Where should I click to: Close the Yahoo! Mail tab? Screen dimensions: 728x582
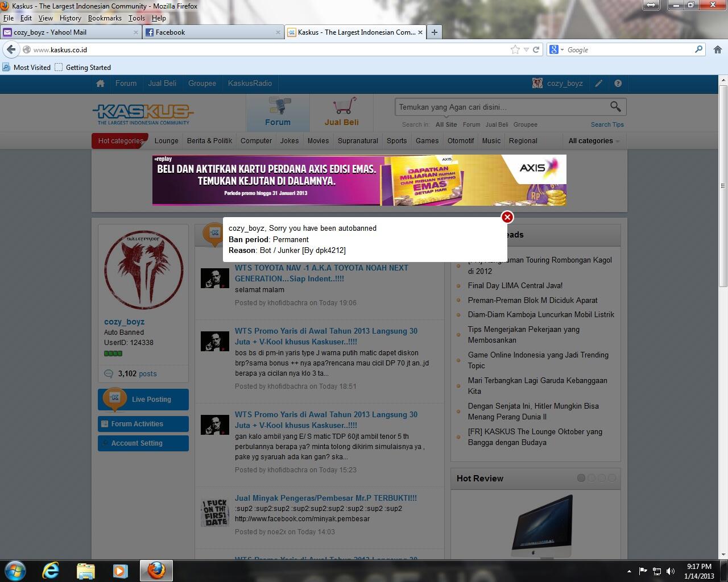[136, 32]
